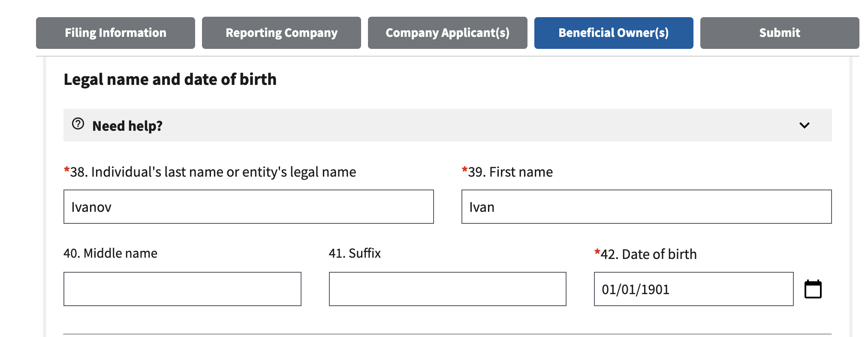Open the date of birth calendar picker
Viewport: 868px width, 337px height.
click(x=813, y=289)
